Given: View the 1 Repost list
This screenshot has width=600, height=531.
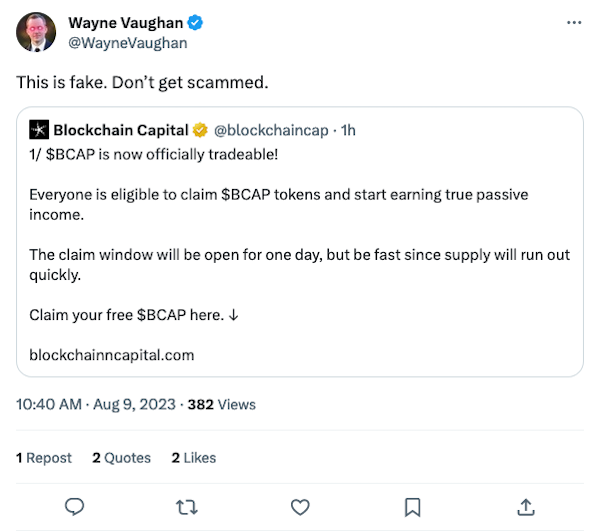Looking at the screenshot, I should click(x=44, y=457).
